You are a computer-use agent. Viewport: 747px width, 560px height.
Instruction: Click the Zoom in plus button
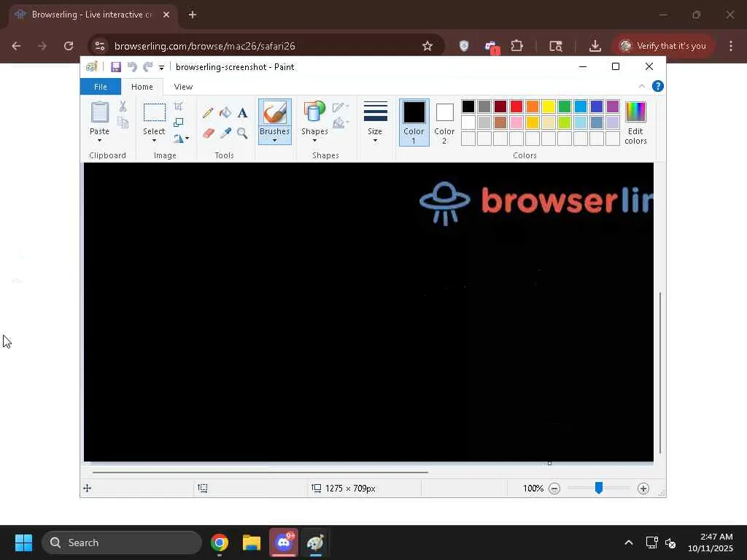click(x=643, y=489)
